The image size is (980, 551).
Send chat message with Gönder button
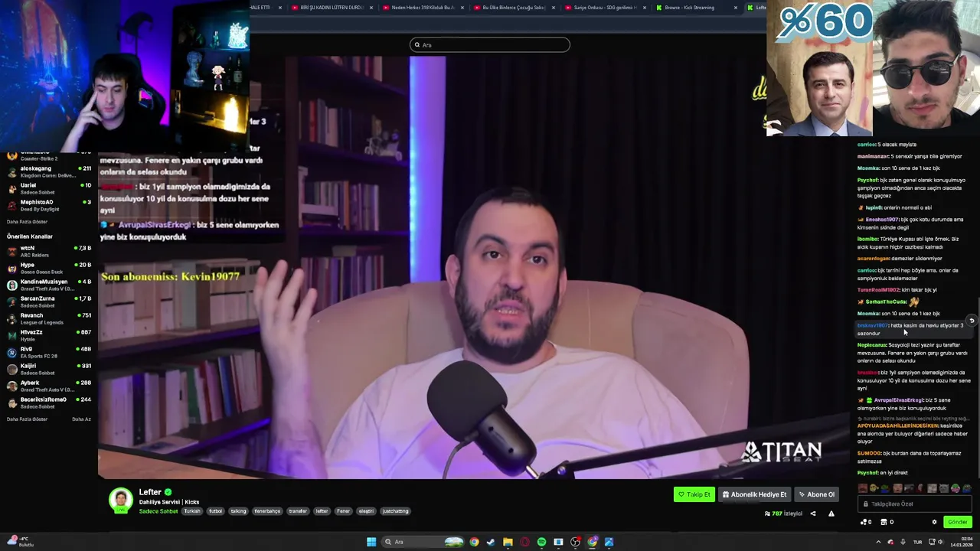[958, 522]
